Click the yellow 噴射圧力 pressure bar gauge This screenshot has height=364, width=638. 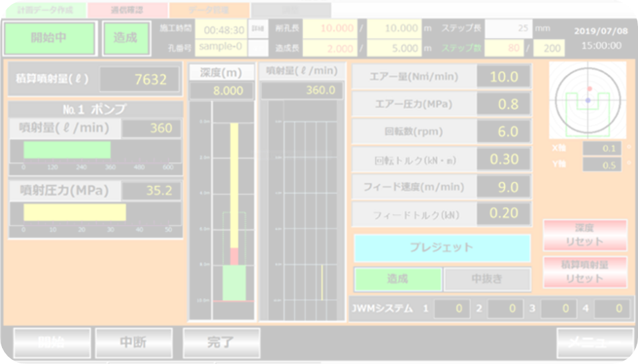click(74, 212)
